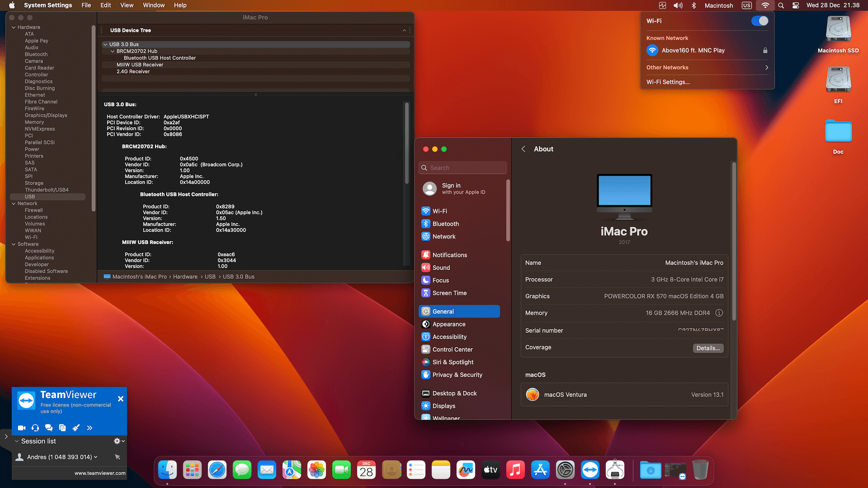Collapse the Hardware tree section
Image resolution: width=868 pixels, height=488 pixels.
point(14,28)
